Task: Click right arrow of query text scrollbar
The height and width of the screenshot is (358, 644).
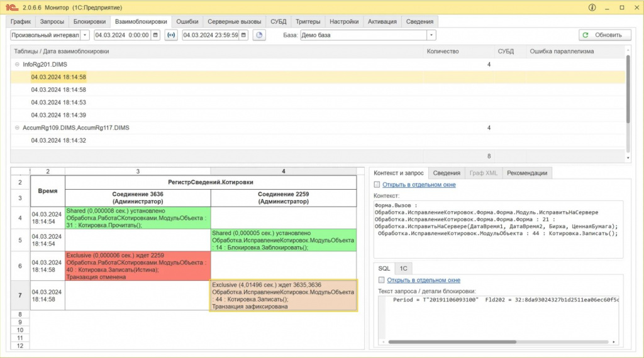Action: tap(614, 342)
